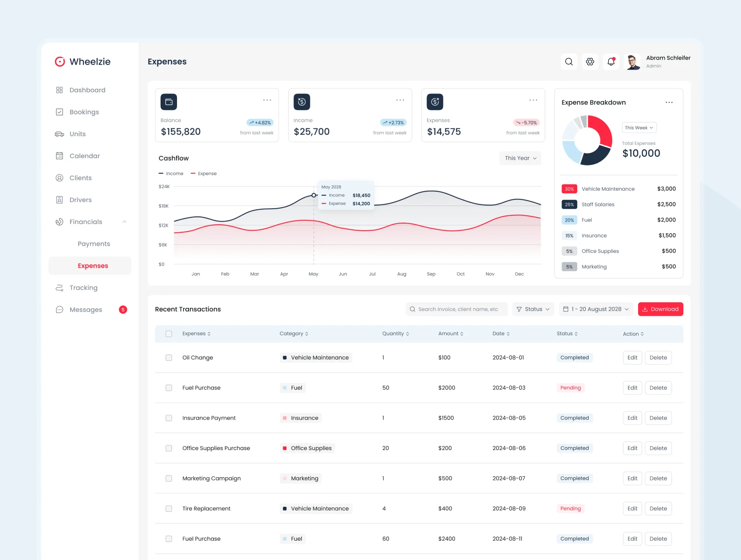Delete the Oil Change transaction
This screenshot has width=741, height=560.
point(658,357)
